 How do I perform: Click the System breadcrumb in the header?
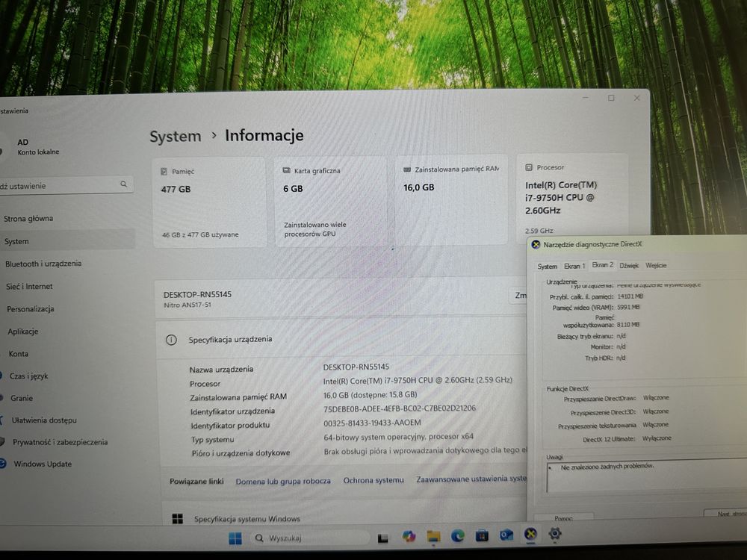(x=176, y=137)
